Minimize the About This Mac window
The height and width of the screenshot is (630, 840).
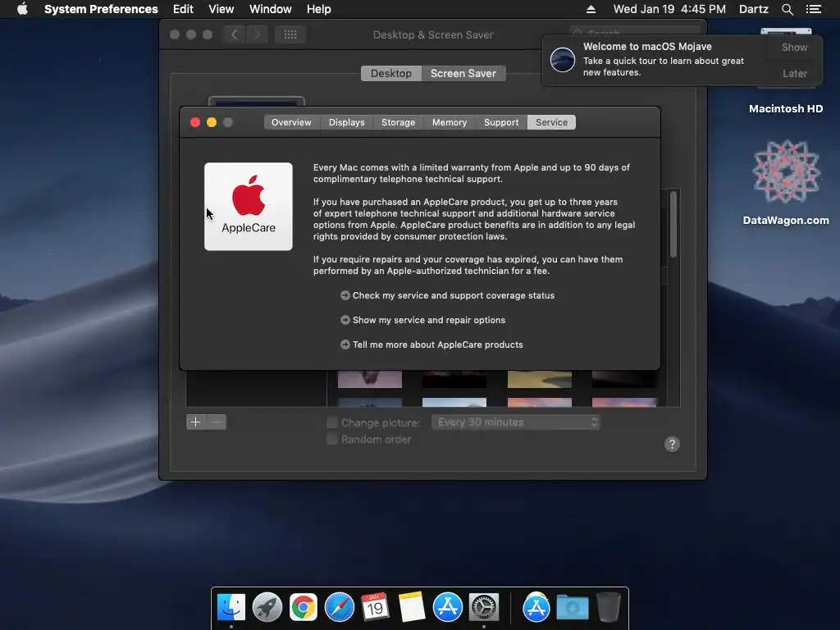pyautogui.click(x=212, y=122)
